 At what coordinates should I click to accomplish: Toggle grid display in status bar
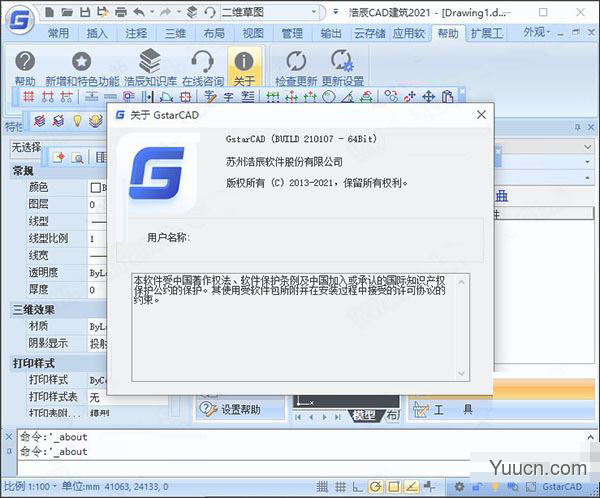tap(340, 487)
